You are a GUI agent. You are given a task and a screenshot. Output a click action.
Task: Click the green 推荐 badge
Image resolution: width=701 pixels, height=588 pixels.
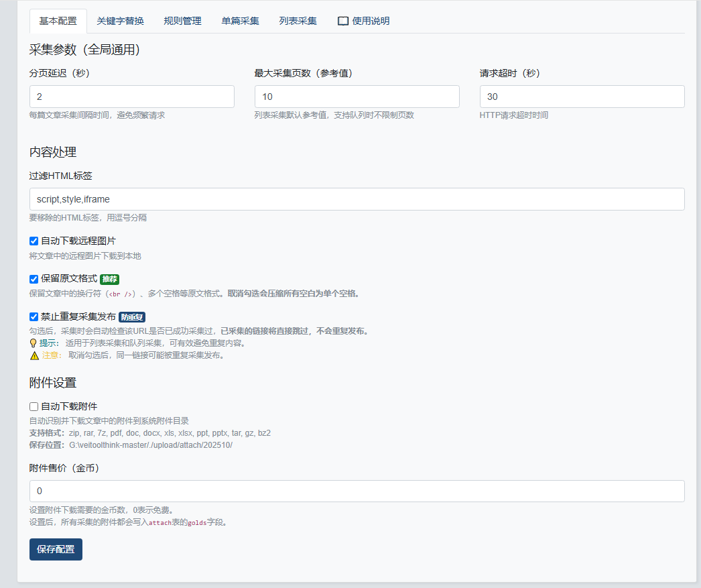coord(109,279)
